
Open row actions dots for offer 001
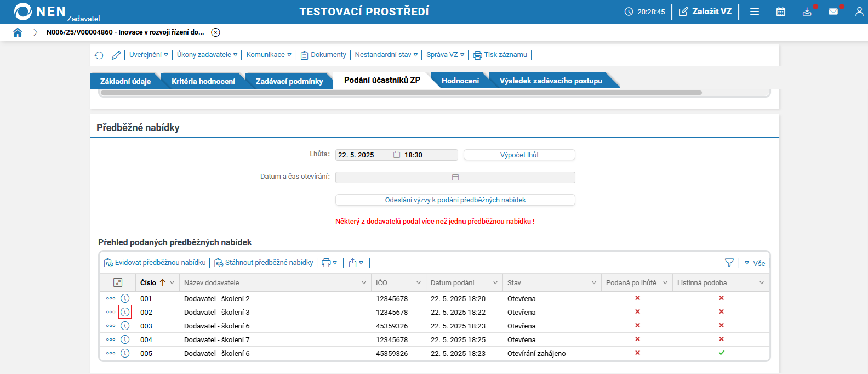tap(111, 298)
